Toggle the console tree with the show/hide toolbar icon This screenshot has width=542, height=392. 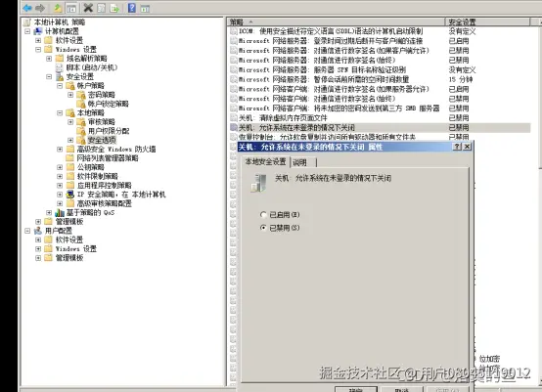click(71, 8)
